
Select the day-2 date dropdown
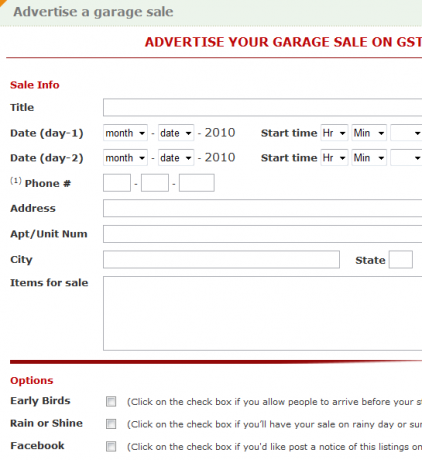pos(176,157)
